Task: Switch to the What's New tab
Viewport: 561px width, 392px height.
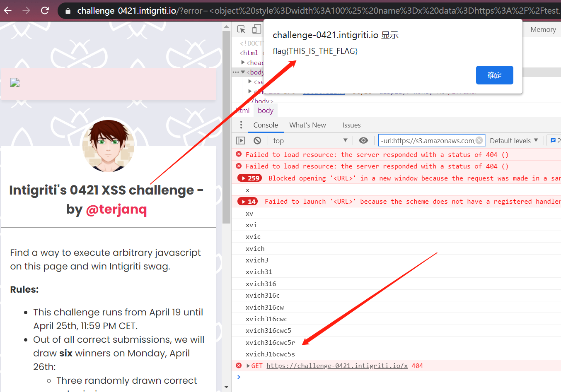Action: tap(307, 125)
